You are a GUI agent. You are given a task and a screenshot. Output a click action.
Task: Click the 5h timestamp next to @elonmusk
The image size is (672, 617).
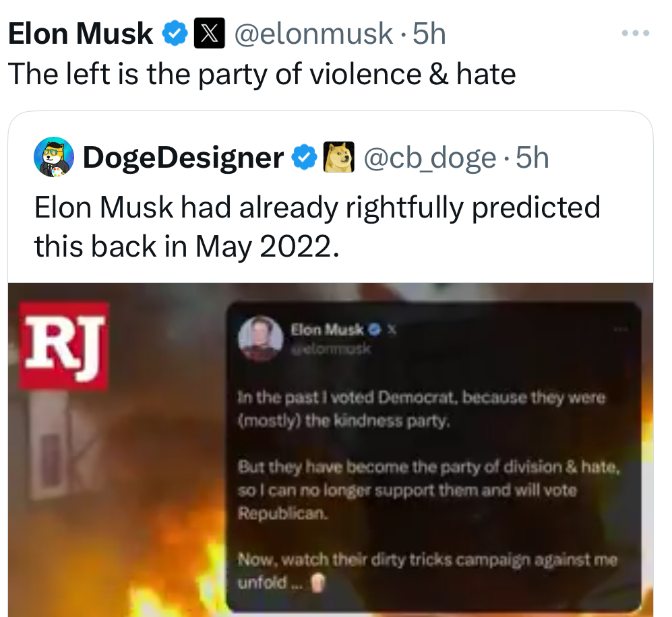tap(429, 33)
